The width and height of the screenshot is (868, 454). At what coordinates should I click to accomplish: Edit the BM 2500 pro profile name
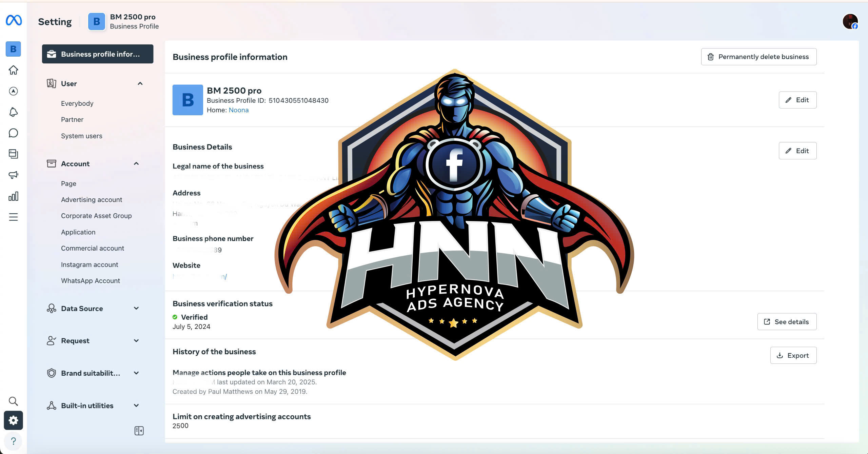[797, 100]
